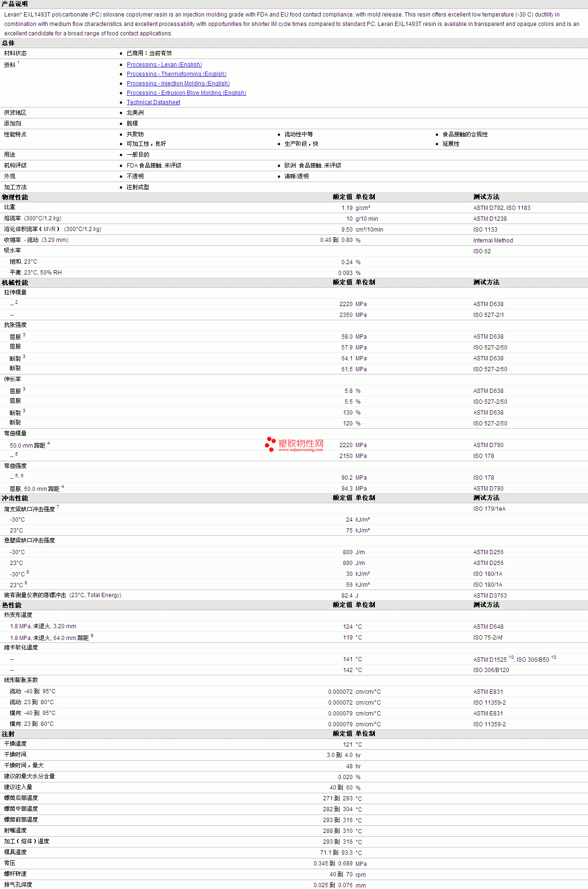Click the 干燥时间, 最大 row label
Screen dimensions: 588x889
click(24, 765)
